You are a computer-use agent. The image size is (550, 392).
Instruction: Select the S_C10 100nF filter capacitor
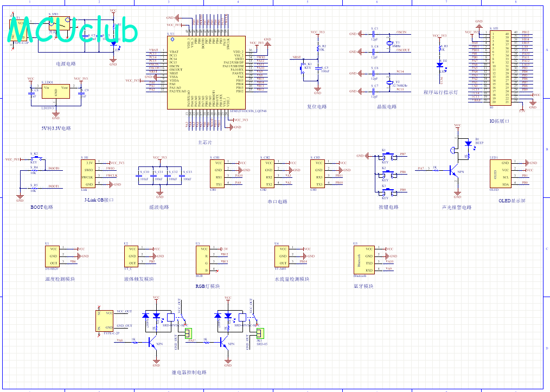[x=139, y=175]
